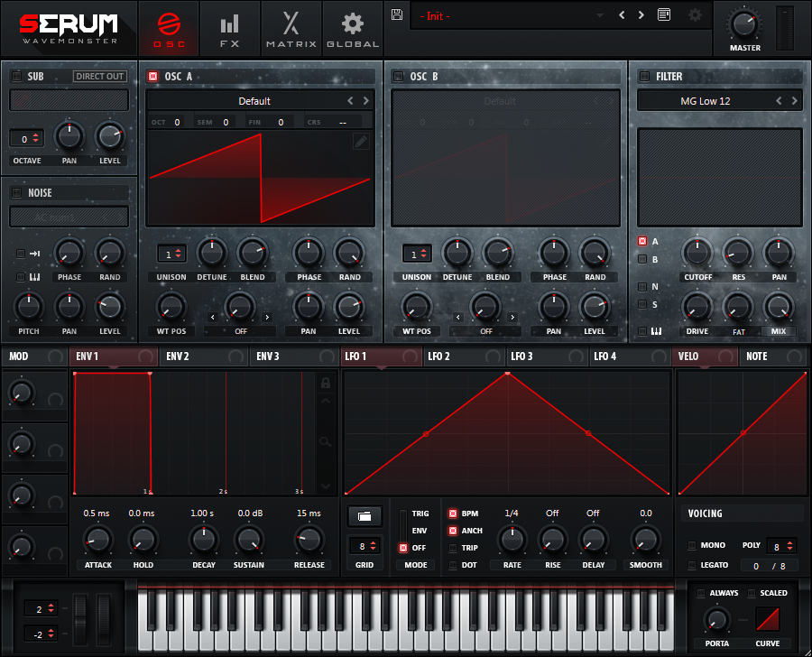Select next filter type arrow
This screenshot has height=657, width=812.
pos(794,100)
